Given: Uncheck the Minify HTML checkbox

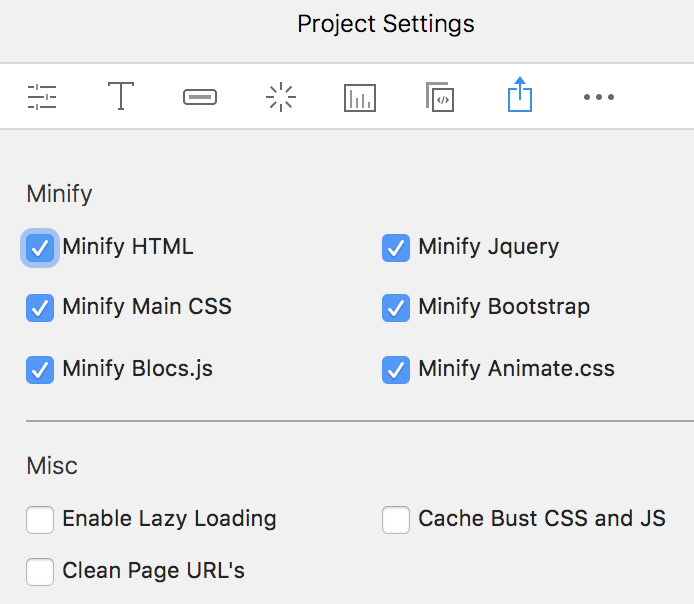Looking at the screenshot, I should 40,248.
